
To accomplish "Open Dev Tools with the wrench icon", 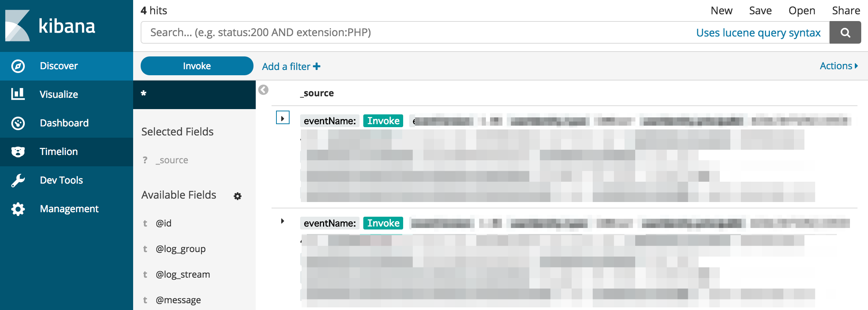I will [x=17, y=180].
